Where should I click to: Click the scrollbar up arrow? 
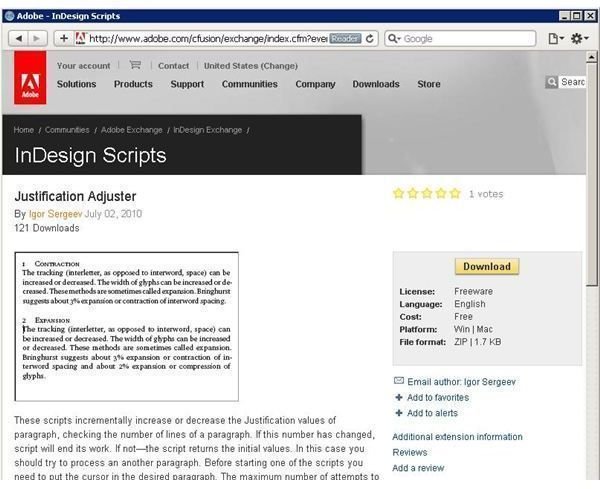tap(592, 57)
